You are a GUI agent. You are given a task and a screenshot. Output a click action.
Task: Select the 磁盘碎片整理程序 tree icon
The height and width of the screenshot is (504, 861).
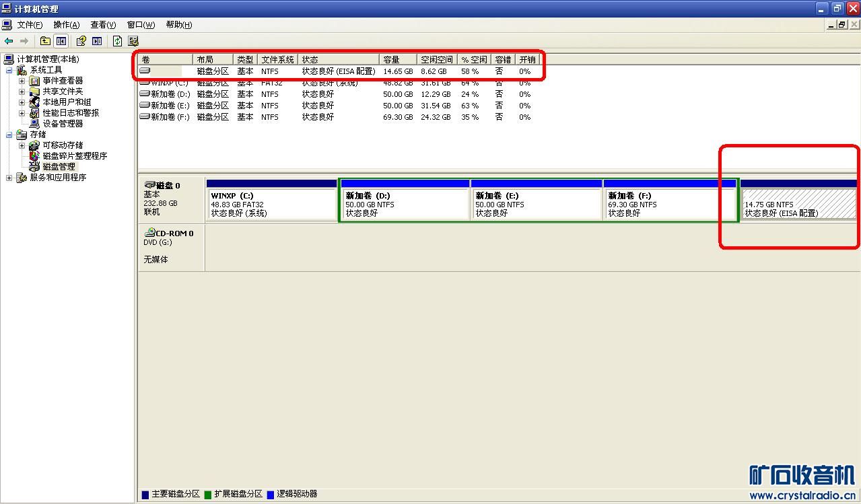tap(34, 156)
